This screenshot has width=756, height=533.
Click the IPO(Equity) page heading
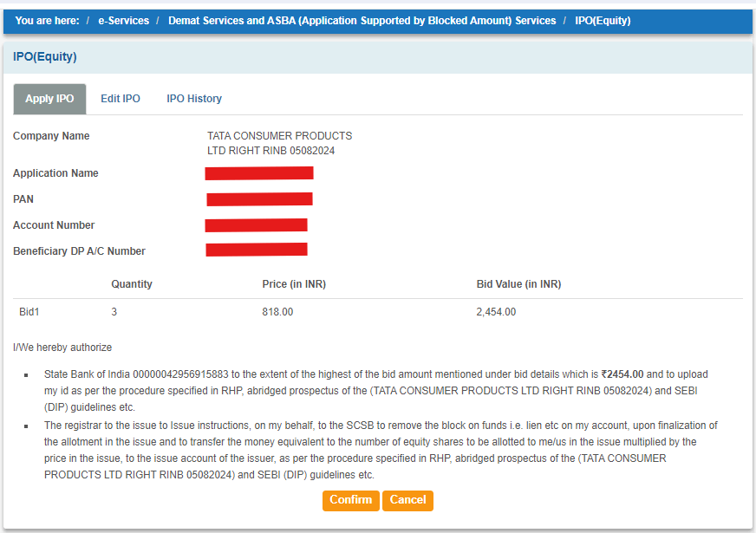(x=44, y=55)
